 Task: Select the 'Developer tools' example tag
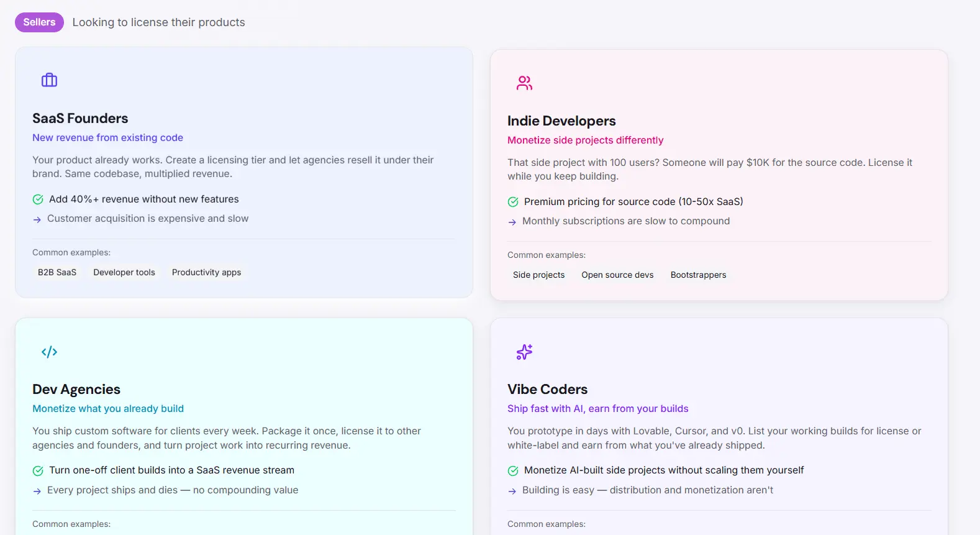tap(124, 272)
